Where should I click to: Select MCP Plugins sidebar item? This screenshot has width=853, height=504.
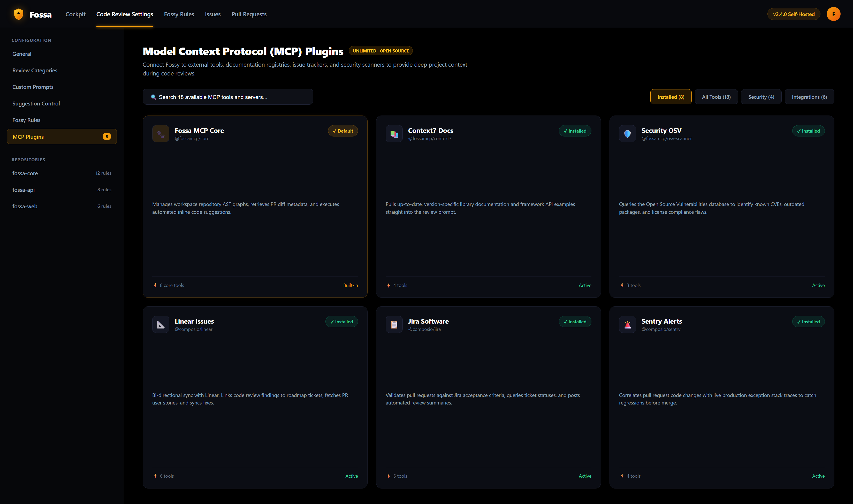tap(62, 136)
